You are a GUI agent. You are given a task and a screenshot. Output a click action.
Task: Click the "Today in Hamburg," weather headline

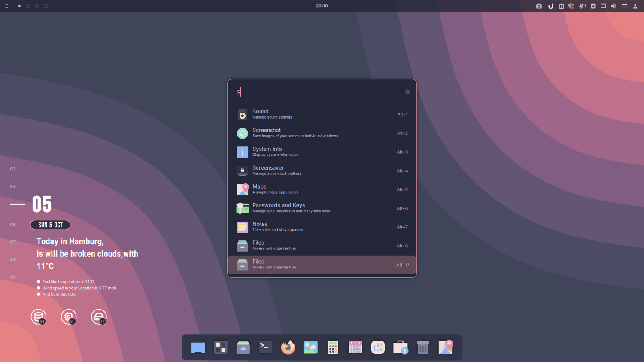70,241
